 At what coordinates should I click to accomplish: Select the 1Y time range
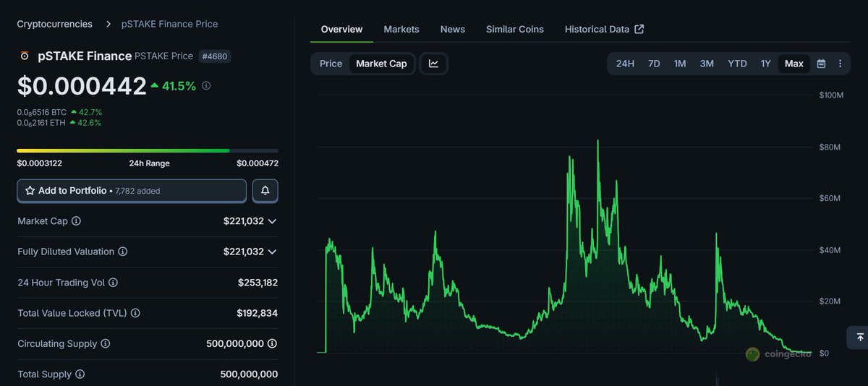pos(765,64)
